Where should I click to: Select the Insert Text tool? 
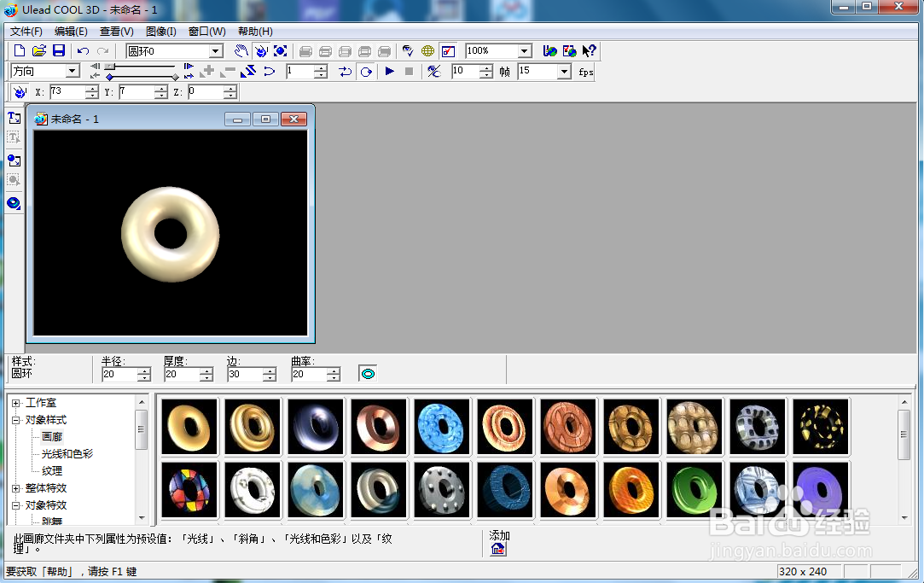pos(15,118)
